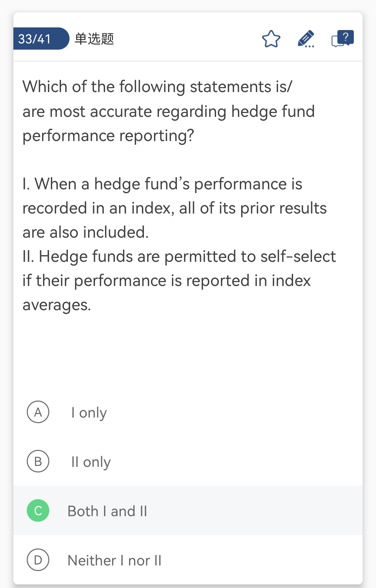Tap the line "Which of the following statements is/"
The image size is (376, 588).
157,87
